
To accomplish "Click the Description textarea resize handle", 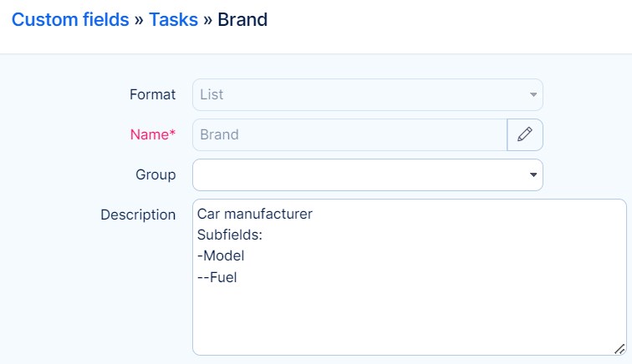I will click(619, 349).
